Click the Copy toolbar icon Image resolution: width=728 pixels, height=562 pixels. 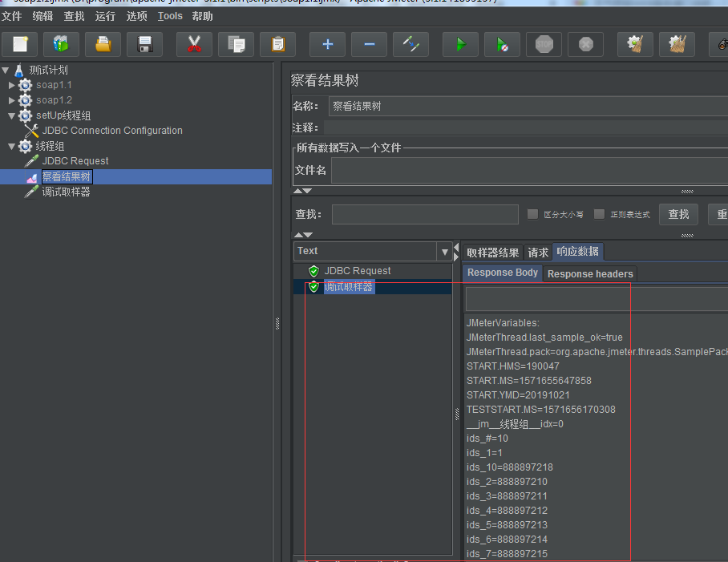[x=236, y=45]
